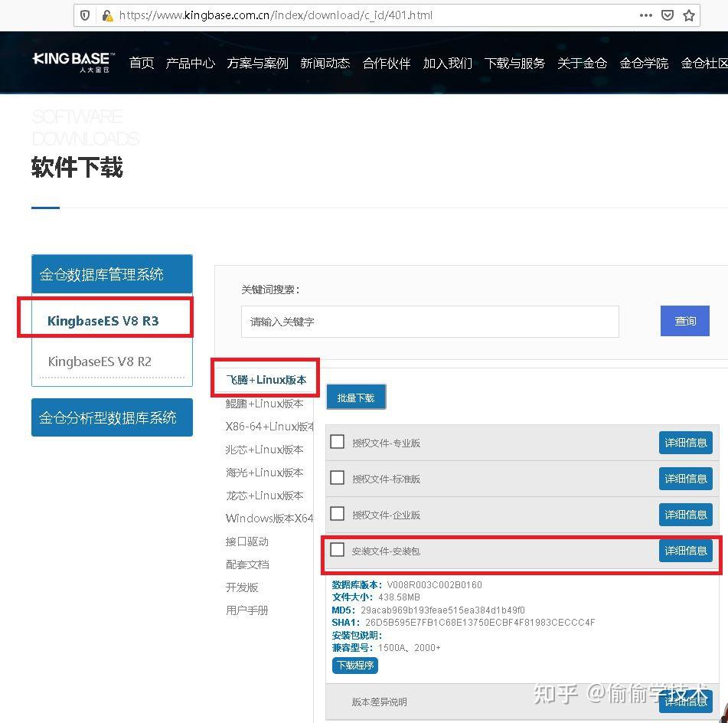
Task: Select the 龙芯+Linux版本 tab
Action: pos(265,496)
